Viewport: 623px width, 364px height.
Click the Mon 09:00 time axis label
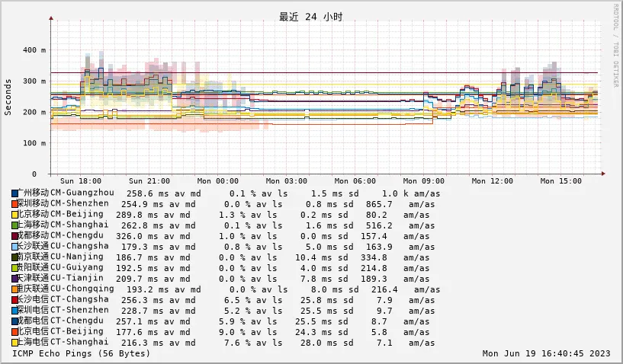click(424, 181)
